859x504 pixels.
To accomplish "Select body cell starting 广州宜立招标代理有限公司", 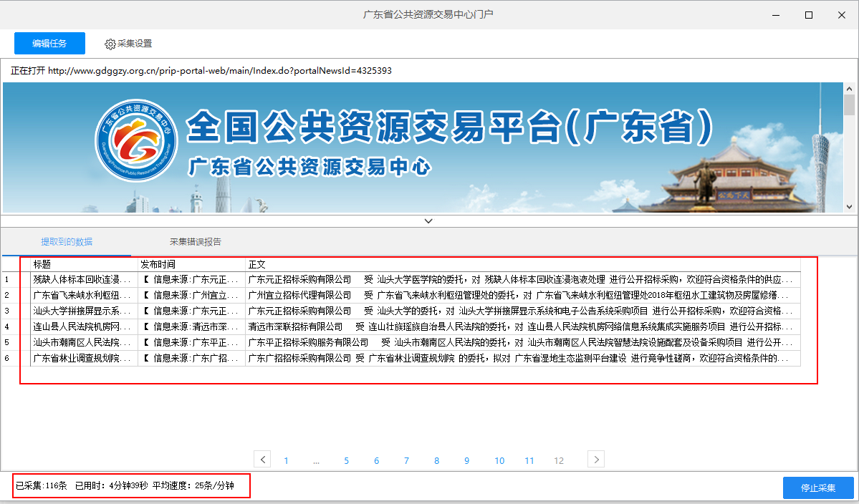I will (522, 296).
